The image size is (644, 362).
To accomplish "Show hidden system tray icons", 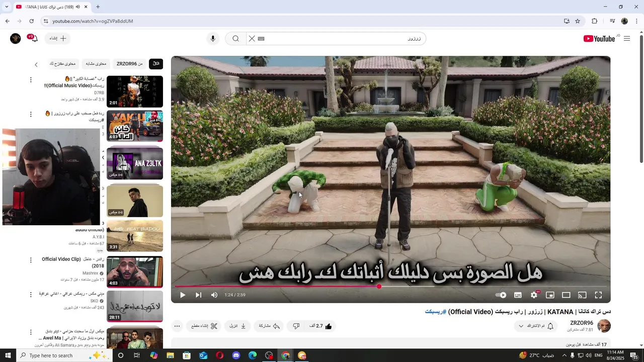I will pos(564,355).
